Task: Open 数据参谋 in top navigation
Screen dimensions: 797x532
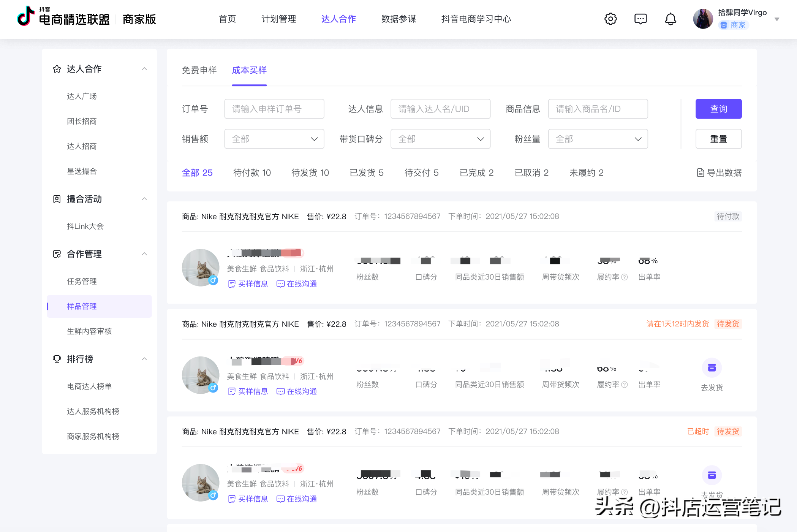Action: click(x=399, y=19)
